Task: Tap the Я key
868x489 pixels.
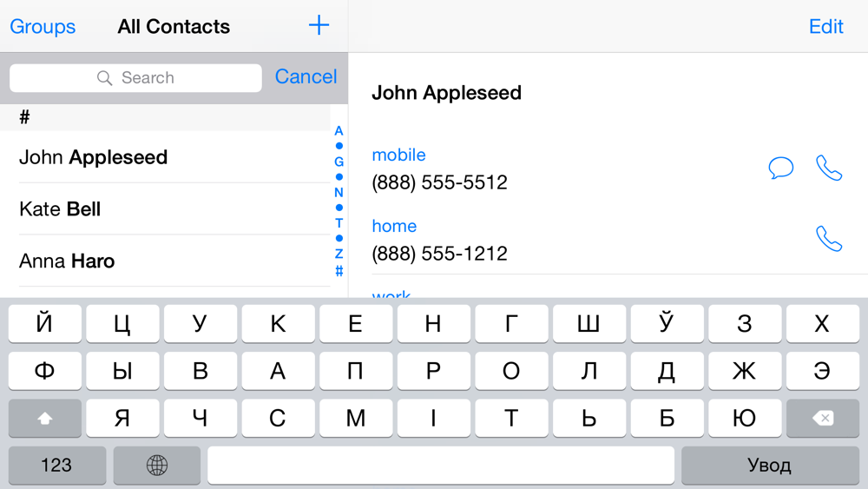Action: pyautogui.click(x=122, y=418)
